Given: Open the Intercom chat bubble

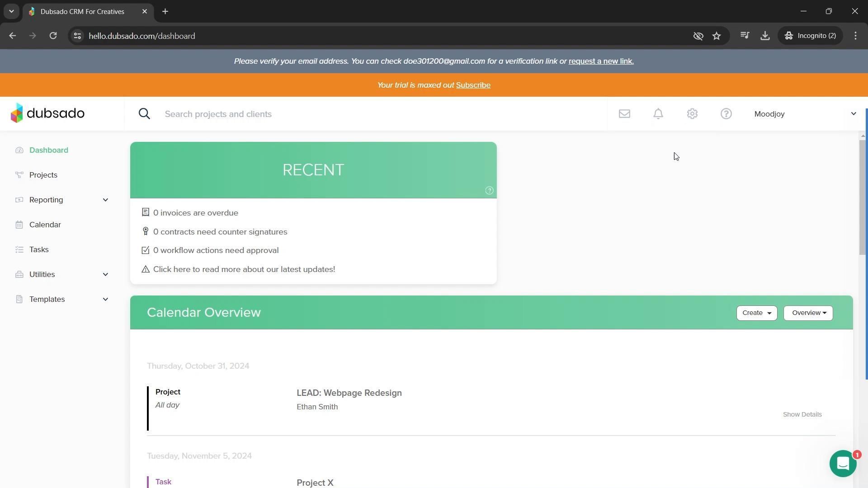Looking at the screenshot, I should [x=843, y=464].
